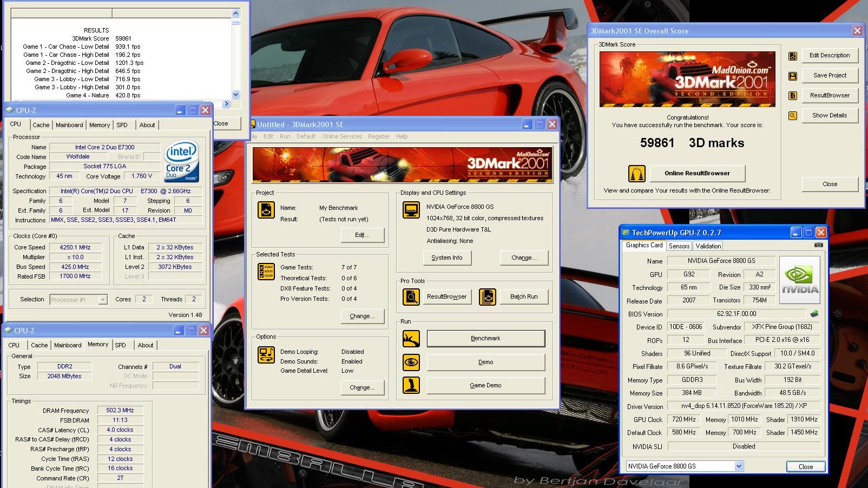Click the Benchmark run icon
Screen dimensions: 868x488
pyautogui.click(x=411, y=339)
